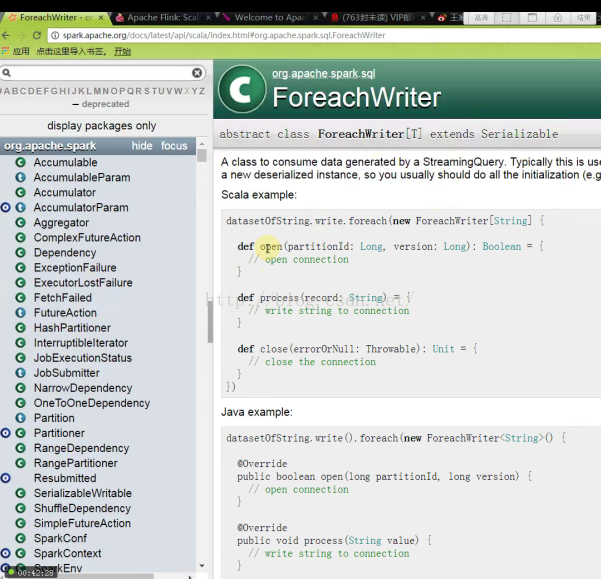Open the SparkContext entry

click(x=67, y=553)
